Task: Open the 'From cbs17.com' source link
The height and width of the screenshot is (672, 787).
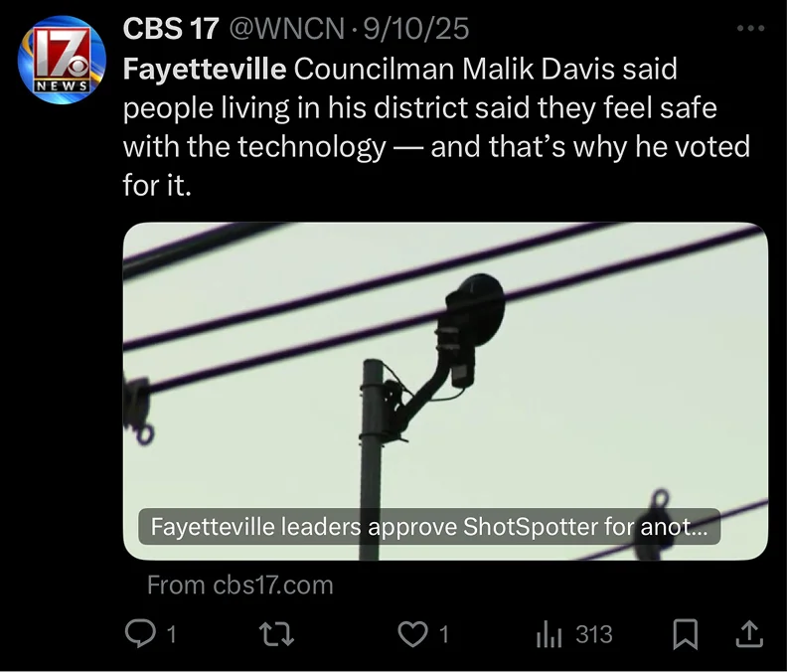Action: coord(239,586)
